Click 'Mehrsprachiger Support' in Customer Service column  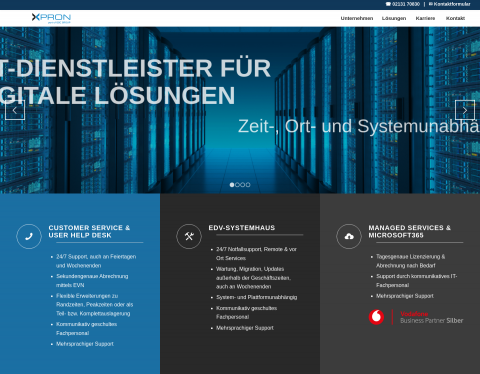click(x=85, y=344)
